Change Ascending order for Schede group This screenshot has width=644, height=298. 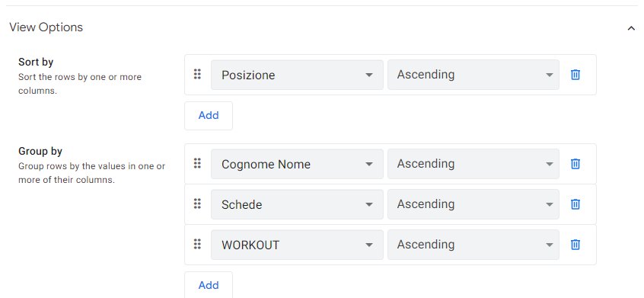(x=473, y=204)
